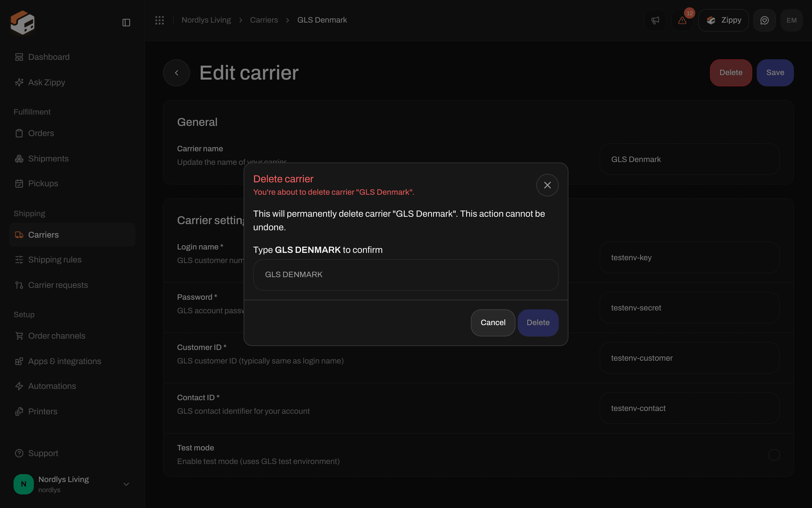Open Orders page
Screen dimensions: 812x508
click(72, 133)
